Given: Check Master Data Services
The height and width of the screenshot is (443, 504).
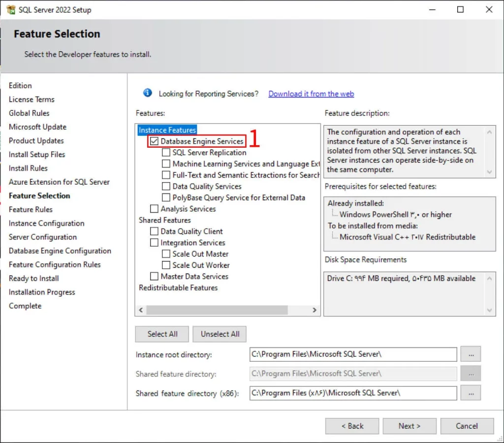Looking at the screenshot, I should pyautogui.click(x=154, y=276).
